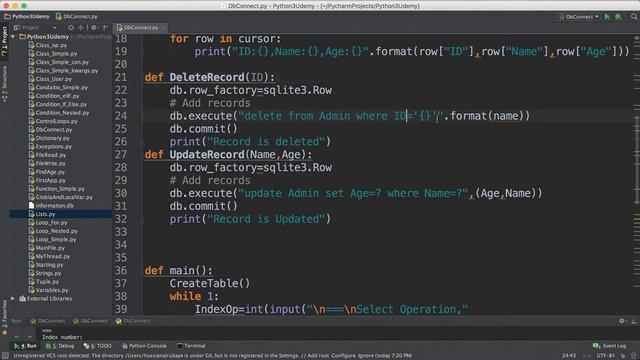Screen dimensions: 640x360
Task: Select Dictionary.py file
Action: 49,138
